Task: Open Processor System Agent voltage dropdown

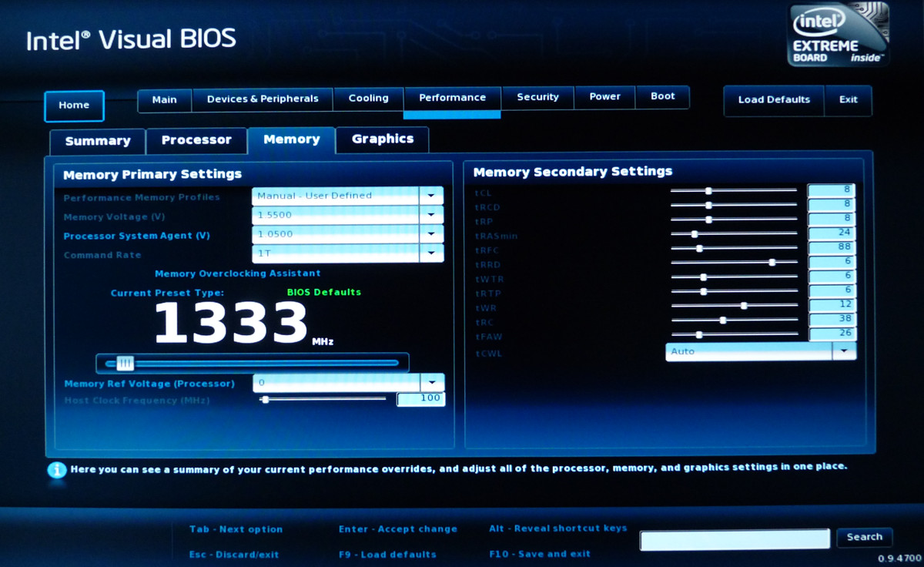Action: (432, 234)
